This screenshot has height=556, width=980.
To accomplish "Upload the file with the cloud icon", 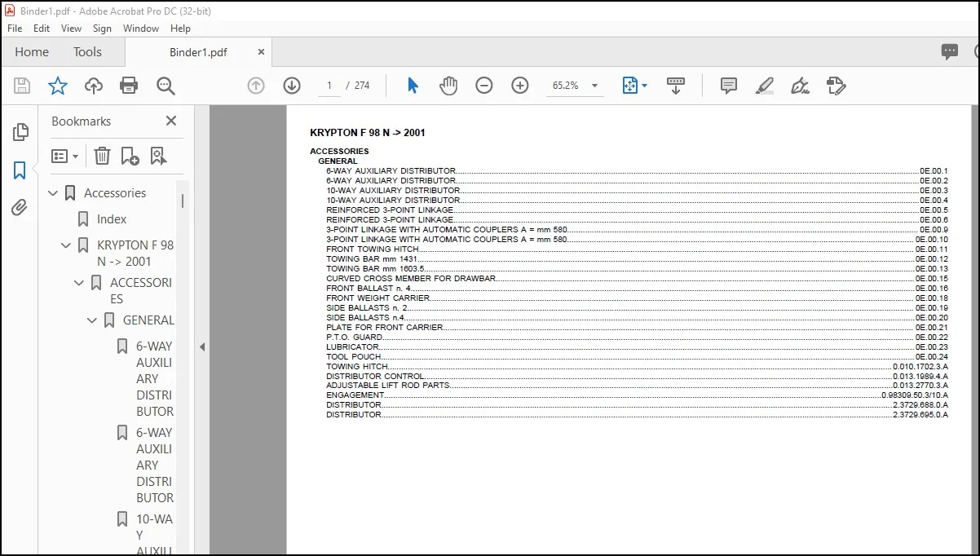I will (x=94, y=86).
